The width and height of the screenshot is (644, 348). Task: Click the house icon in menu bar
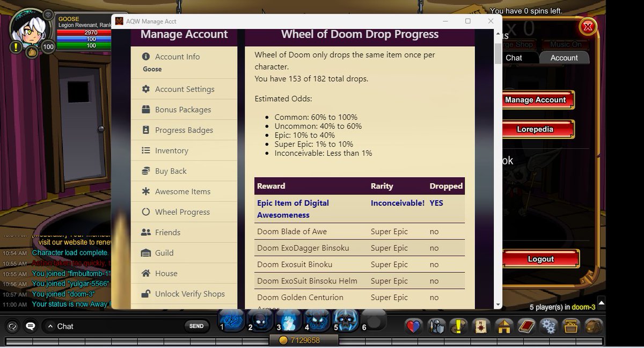tap(504, 326)
